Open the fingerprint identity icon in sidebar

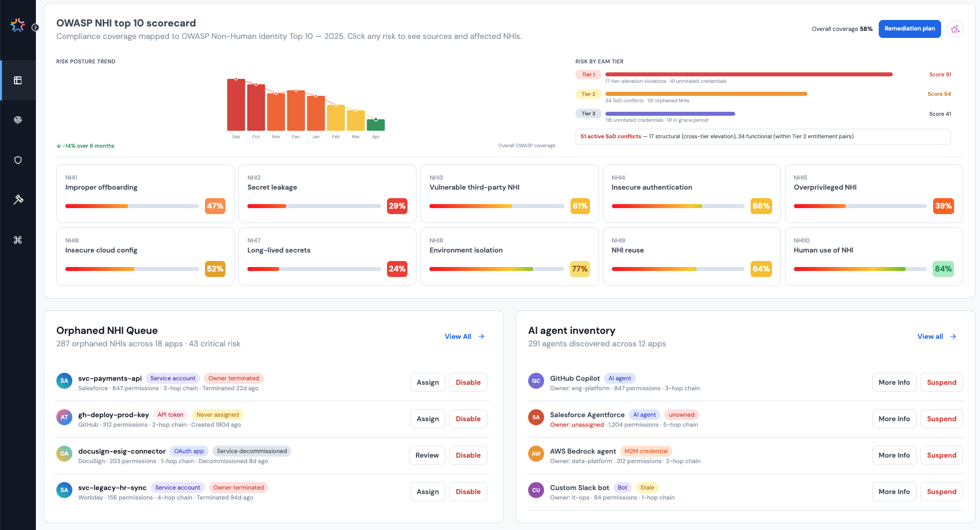point(18,120)
